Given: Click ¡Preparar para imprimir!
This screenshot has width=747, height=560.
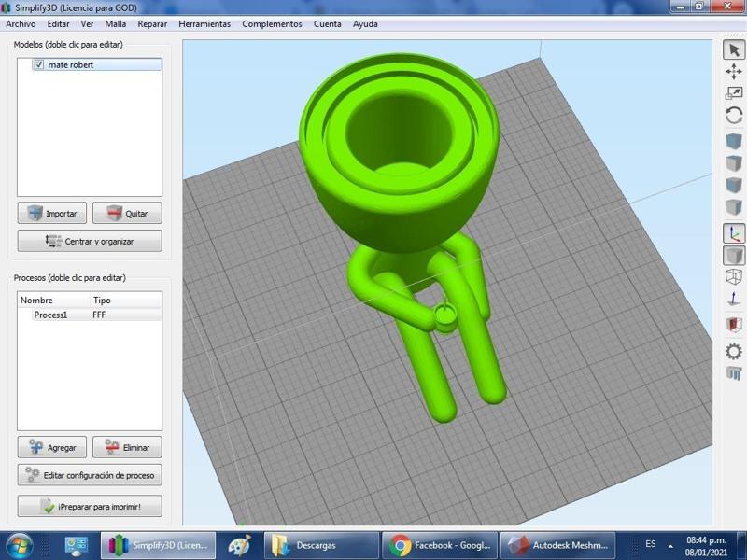Looking at the screenshot, I should (x=90, y=506).
